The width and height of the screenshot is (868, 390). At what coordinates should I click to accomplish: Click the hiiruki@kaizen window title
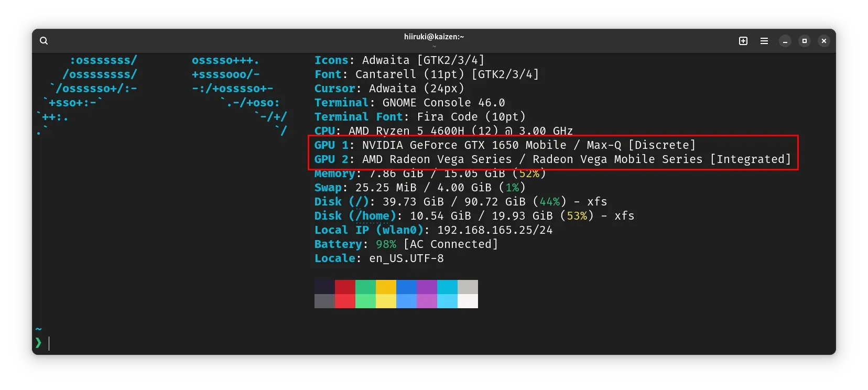[433, 37]
